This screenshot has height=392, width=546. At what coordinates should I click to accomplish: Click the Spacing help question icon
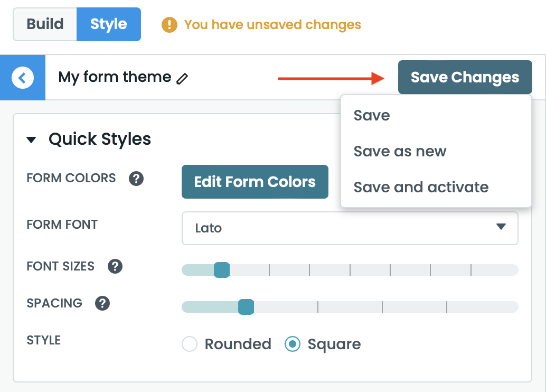tap(102, 303)
